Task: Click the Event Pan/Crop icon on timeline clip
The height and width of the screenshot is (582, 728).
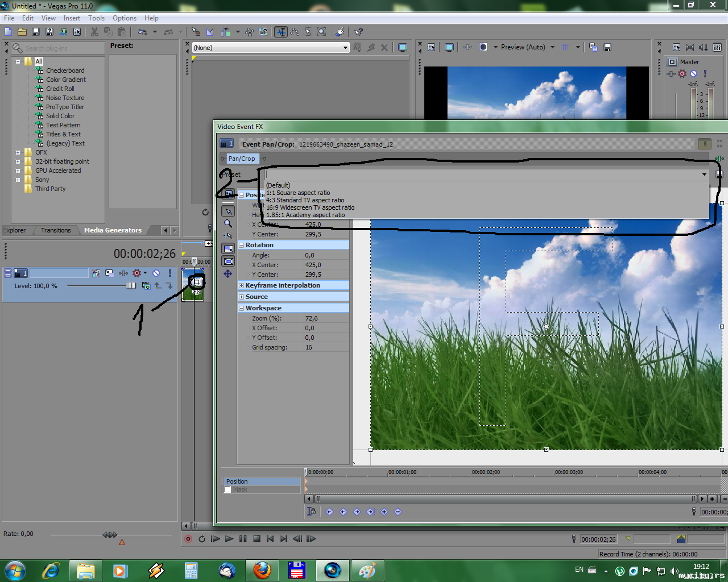Action: 197,281
